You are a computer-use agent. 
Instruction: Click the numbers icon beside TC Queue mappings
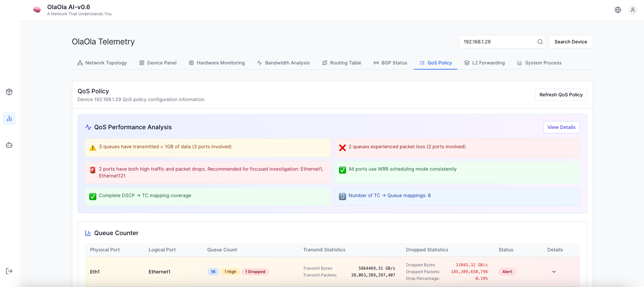(x=342, y=196)
